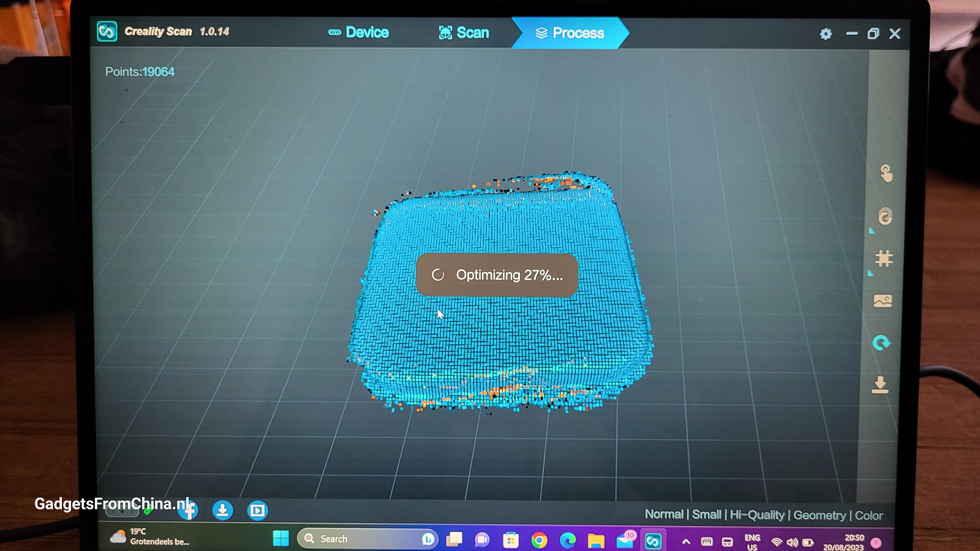Screen dimensions: 980x551
Task: Click the Hi-Quality status label
Action: 757,515
